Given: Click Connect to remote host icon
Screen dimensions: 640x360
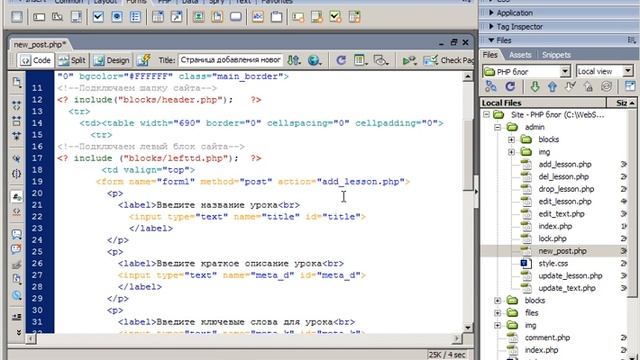Looking at the screenshot, I should coord(491,87).
